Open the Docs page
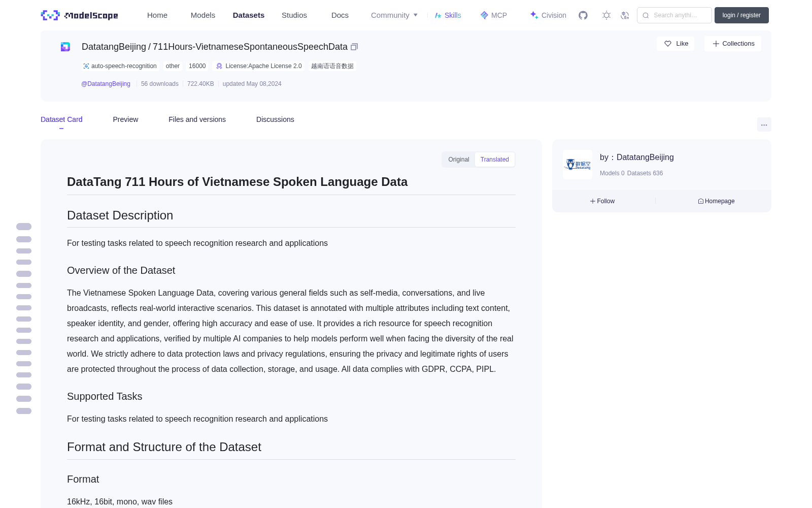The width and height of the screenshot is (812, 508). point(340,15)
